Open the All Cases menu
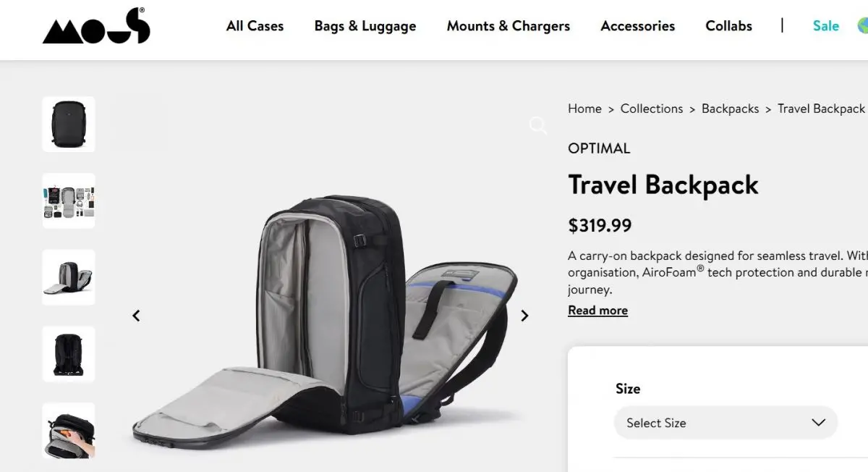 coord(255,26)
